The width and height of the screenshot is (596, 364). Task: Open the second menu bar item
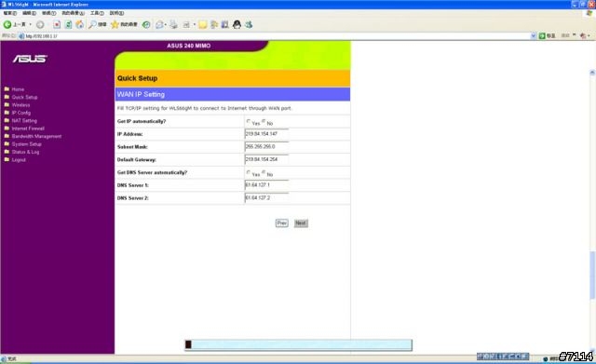coord(29,13)
